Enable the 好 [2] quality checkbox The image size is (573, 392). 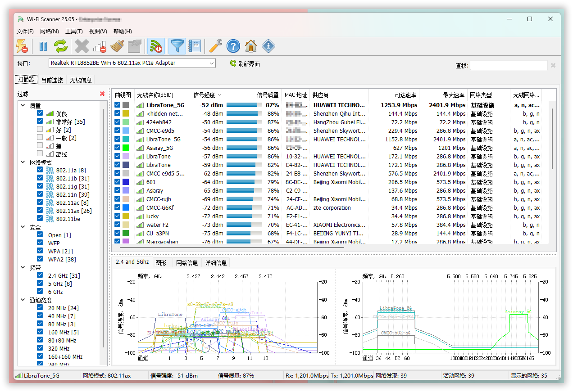pyautogui.click(x=40, y=130)
